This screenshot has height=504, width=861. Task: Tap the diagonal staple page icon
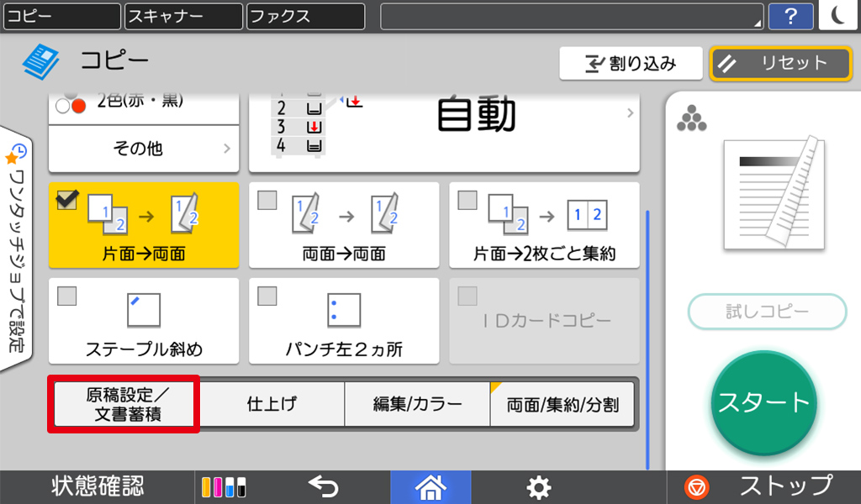[x=144, y=311]
